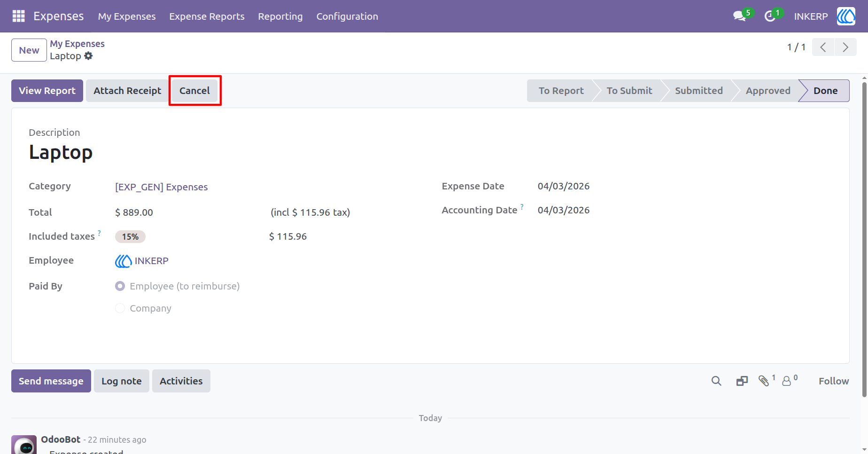Click the To Submit status stage
Screen dimensions: 868x454
(x=629, y=91)
